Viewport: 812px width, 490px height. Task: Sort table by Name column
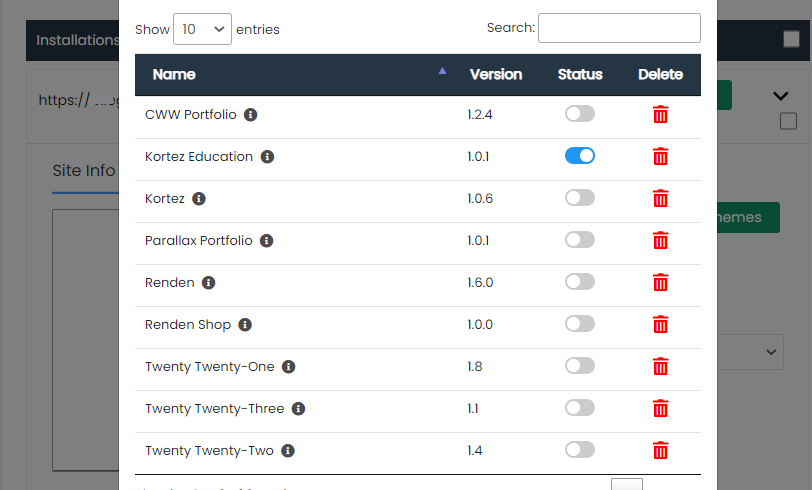[x=299, y=75]
